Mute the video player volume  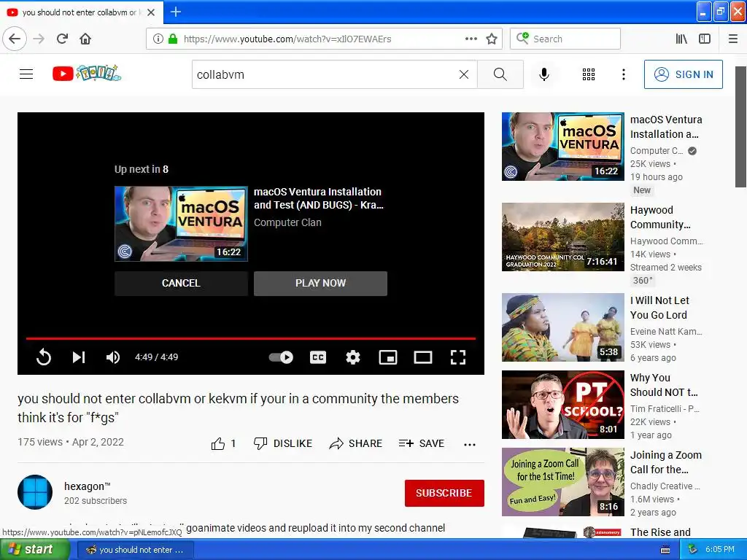click(x=113, y=357)
